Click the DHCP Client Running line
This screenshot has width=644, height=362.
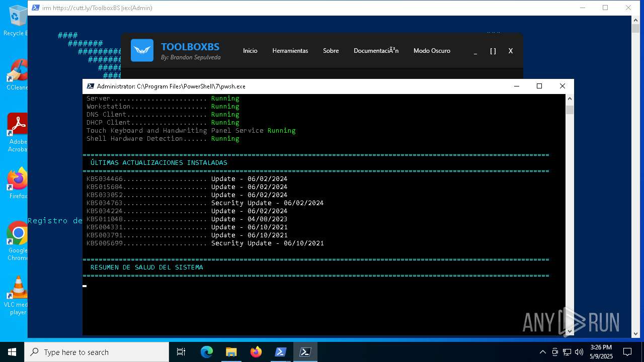point(163,123)
